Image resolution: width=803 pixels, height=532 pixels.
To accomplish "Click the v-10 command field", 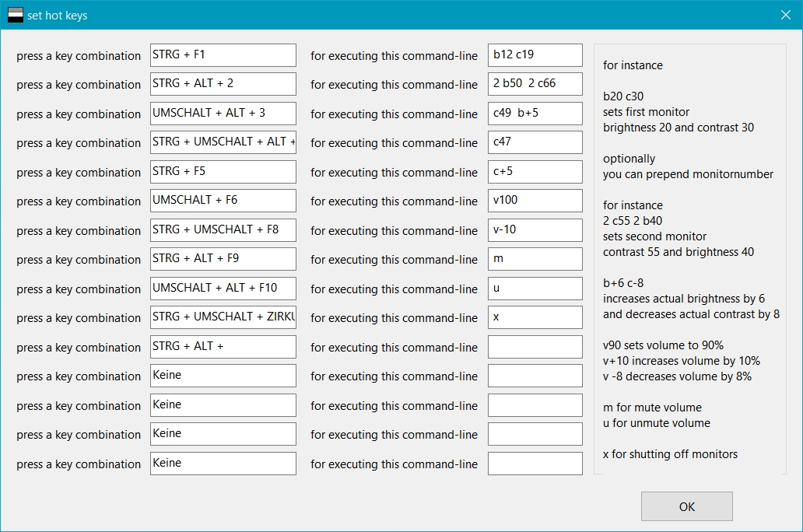I will (535, 230).
